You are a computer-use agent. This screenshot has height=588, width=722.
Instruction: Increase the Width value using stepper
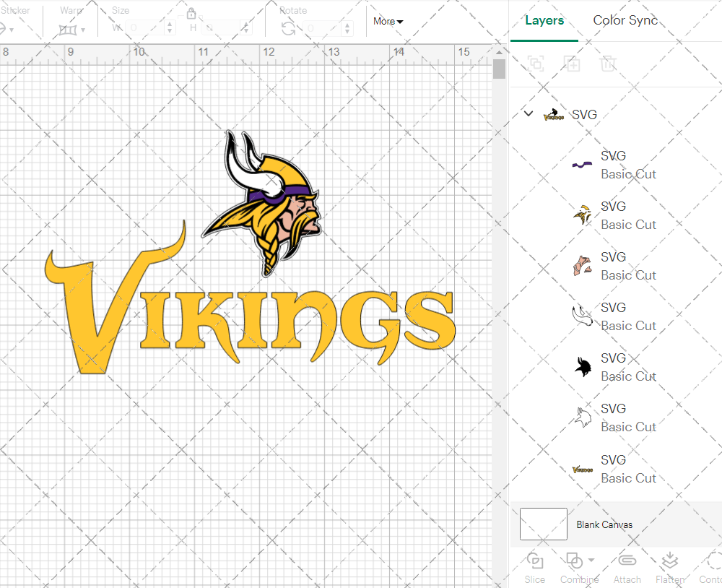(170, 24)
